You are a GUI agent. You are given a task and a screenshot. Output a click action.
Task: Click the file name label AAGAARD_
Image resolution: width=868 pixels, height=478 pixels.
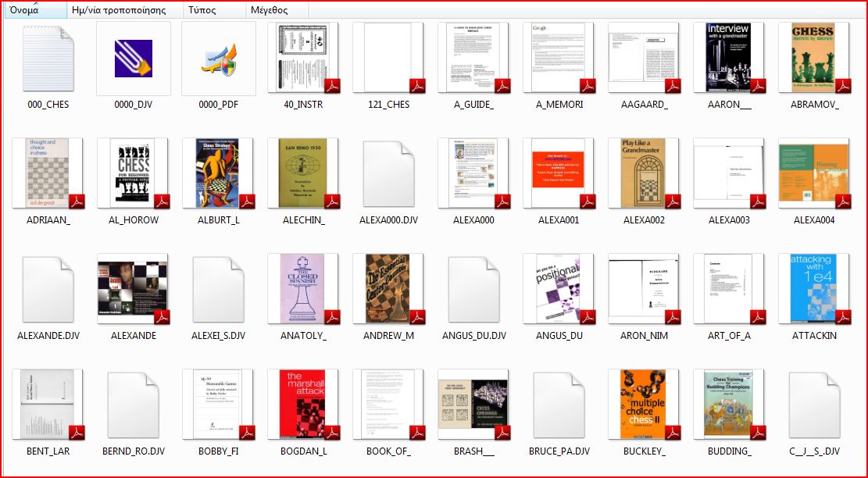(x=645, y=104)
